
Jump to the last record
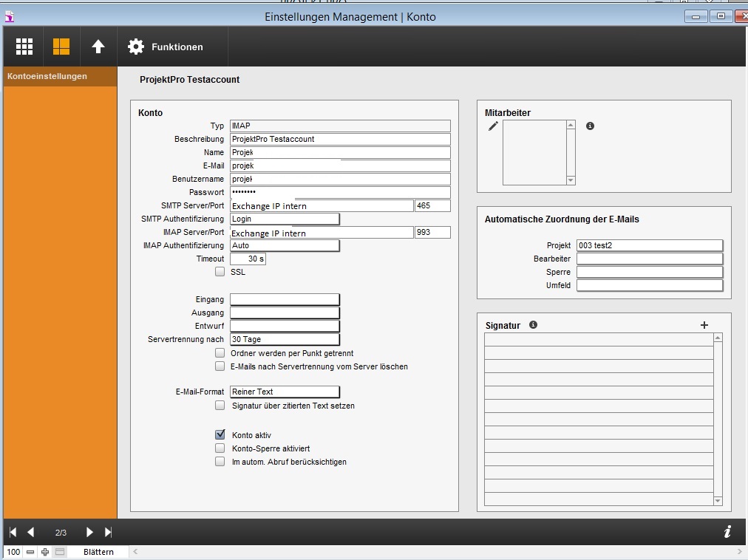[x=109, y=532]
